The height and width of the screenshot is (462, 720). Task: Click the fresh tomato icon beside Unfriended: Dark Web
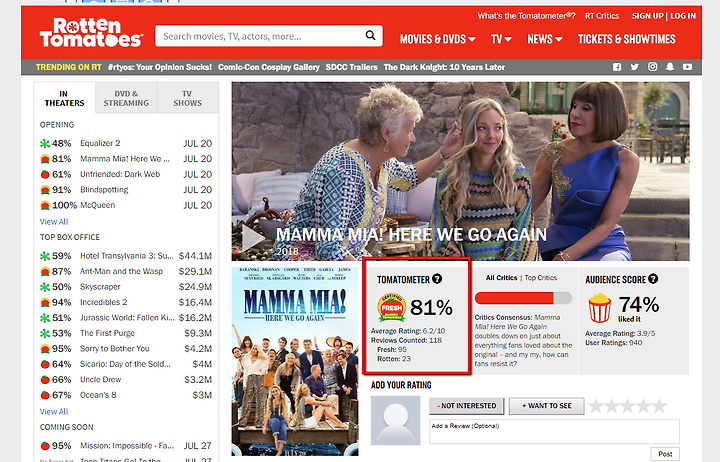click(45, 175)
